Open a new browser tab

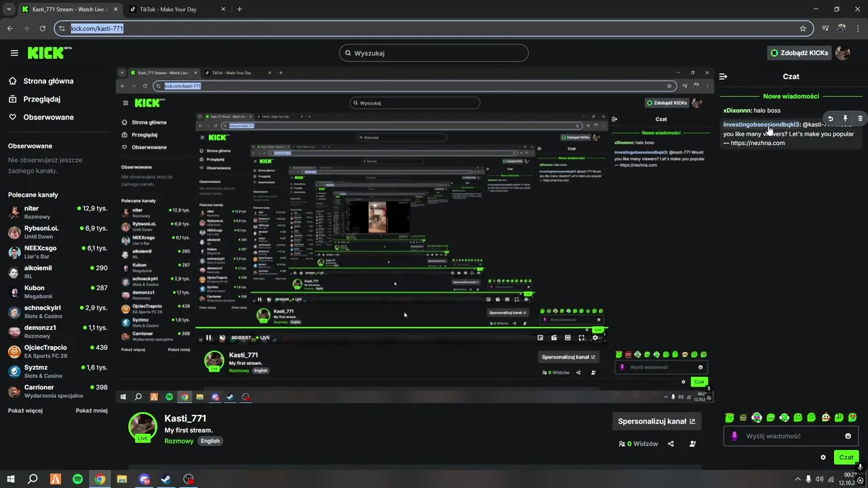(x=239, y=9)
